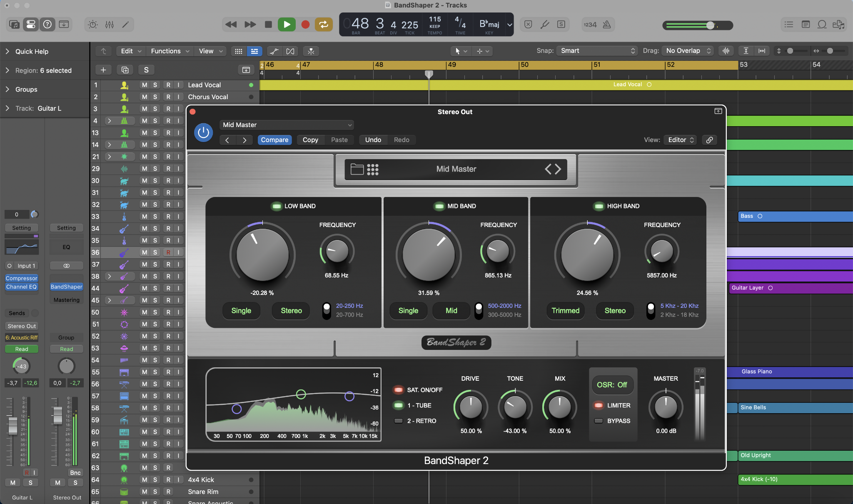Toggle the HIGH BAND enable LED

coord(599,206)
